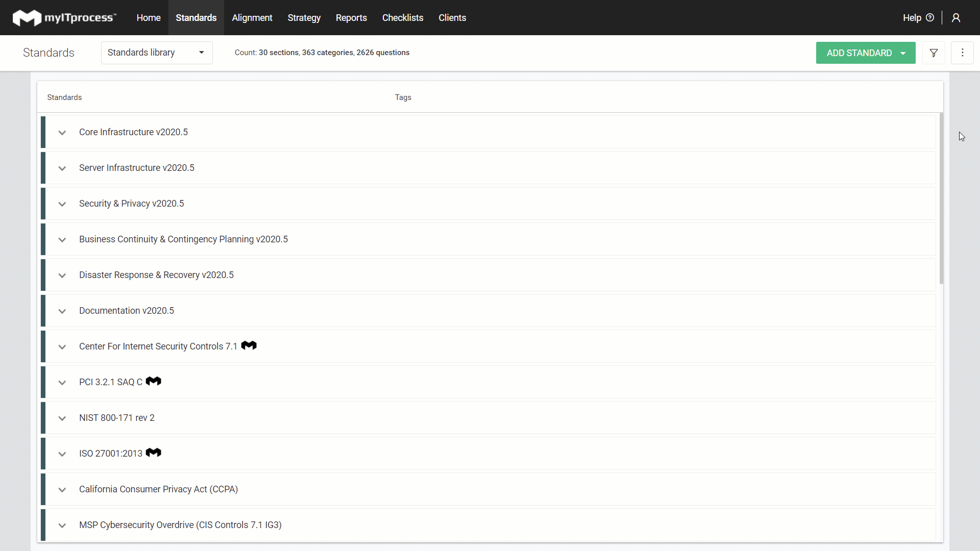
Task: Click the badge icon next to PCI 3.2.1 SAQ C
Action: pyautogui.click(x=154, y=382)
